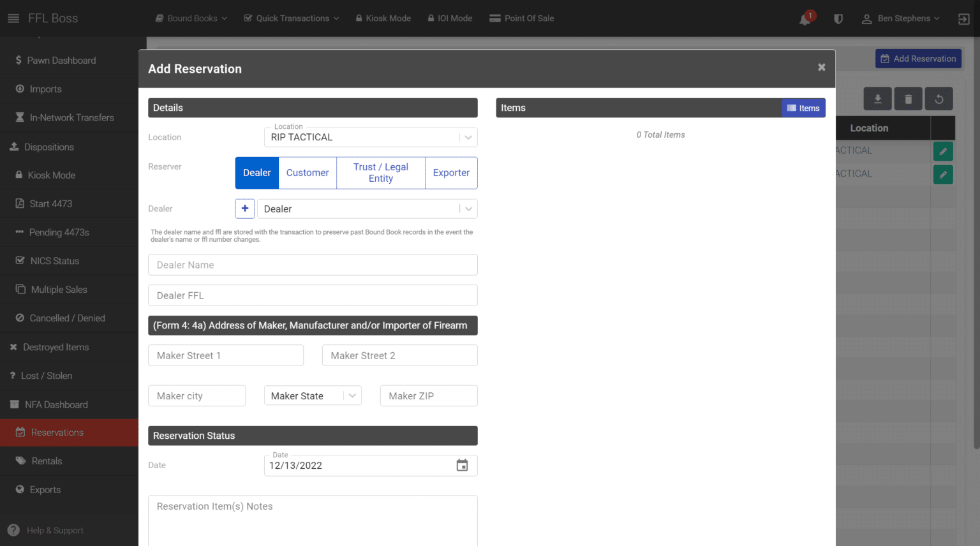Click the Dealer FFL field
Screen dimensions: 980x546
tap(313, 295)
